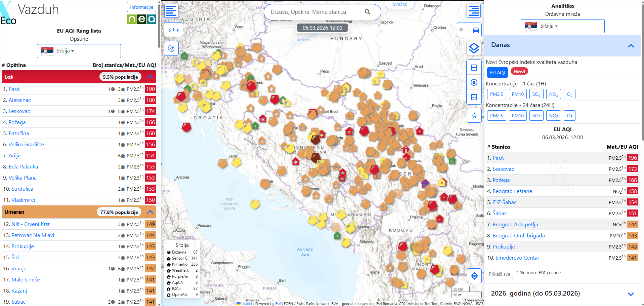Open Srbija country dropdown in ranking list

(x=79, y=51)
